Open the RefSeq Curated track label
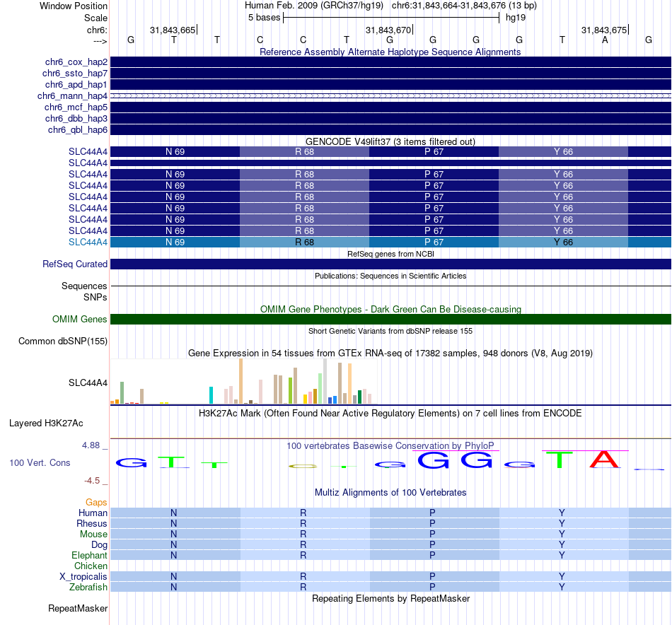The height and width of the screenshot is (625, 672). coord(75,264)
